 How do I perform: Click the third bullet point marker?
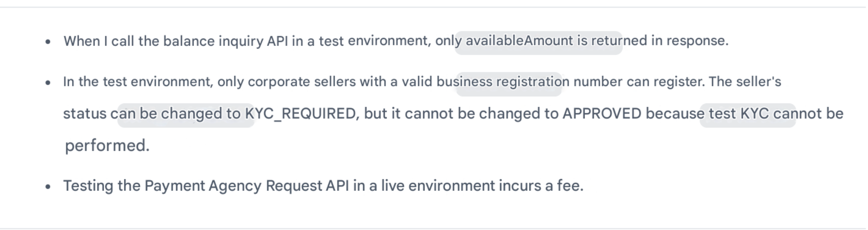tap(48, 187)
